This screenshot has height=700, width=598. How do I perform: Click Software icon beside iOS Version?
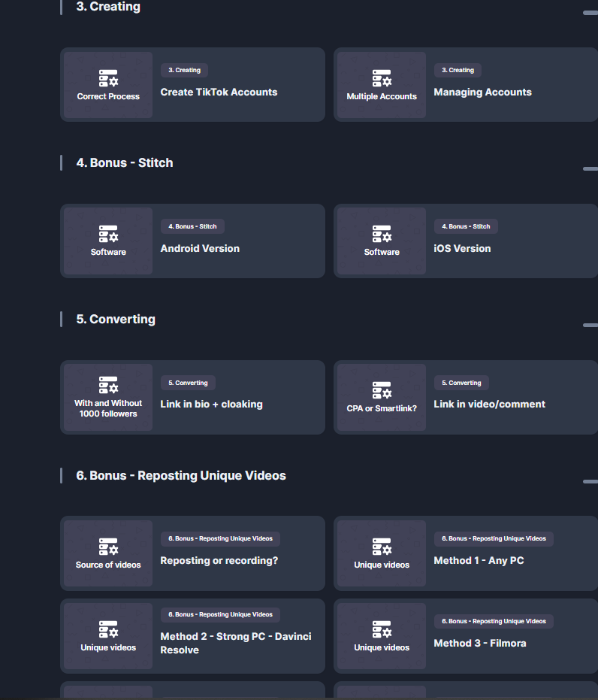382,234
